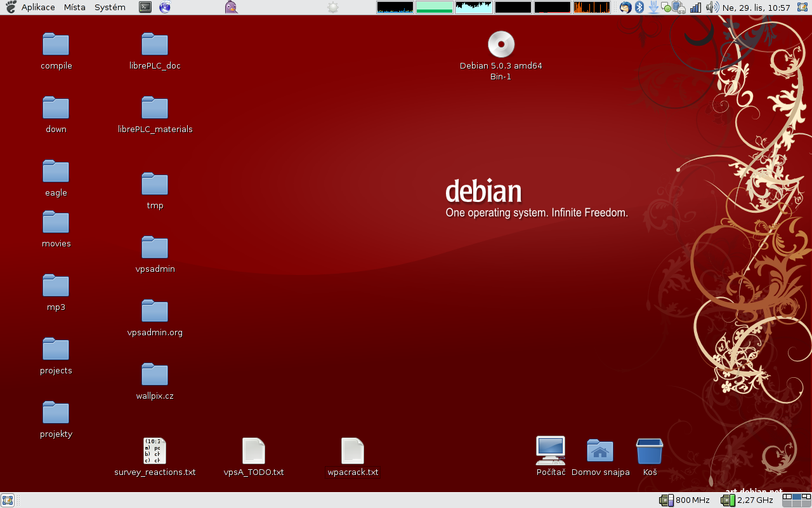Click the orange disk activity monitor graph
The image size is (812, 508).
[x=591, y=8]
